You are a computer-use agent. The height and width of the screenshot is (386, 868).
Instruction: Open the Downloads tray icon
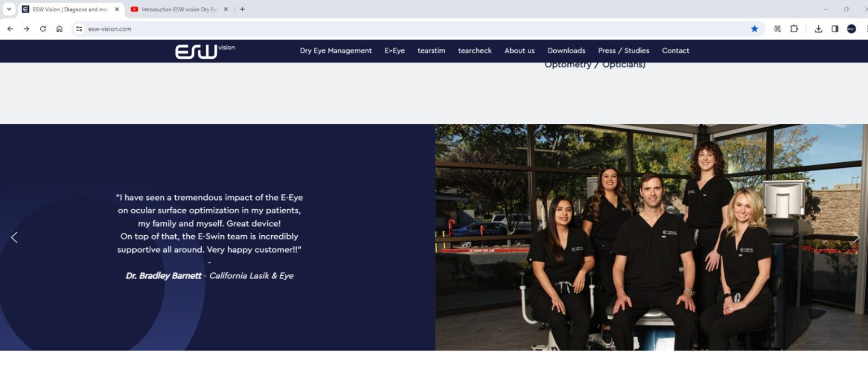pos(818,29)
